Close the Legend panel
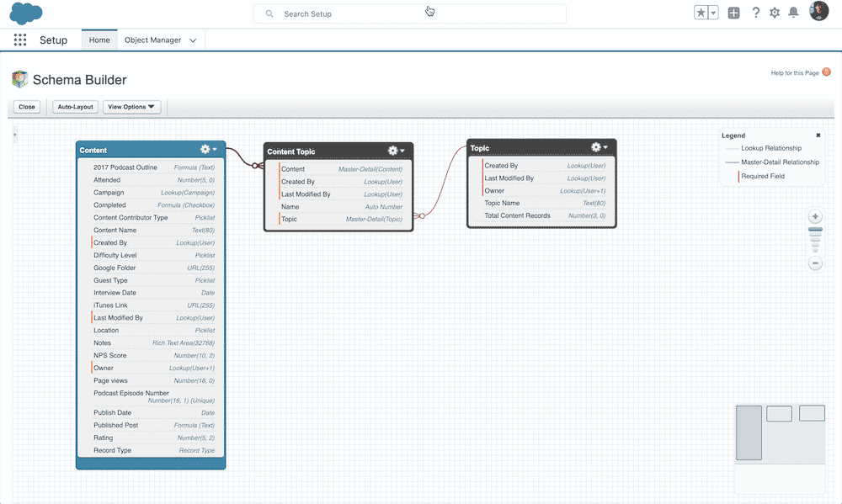Viewport: 842px width, 504px height. point(818,135)
